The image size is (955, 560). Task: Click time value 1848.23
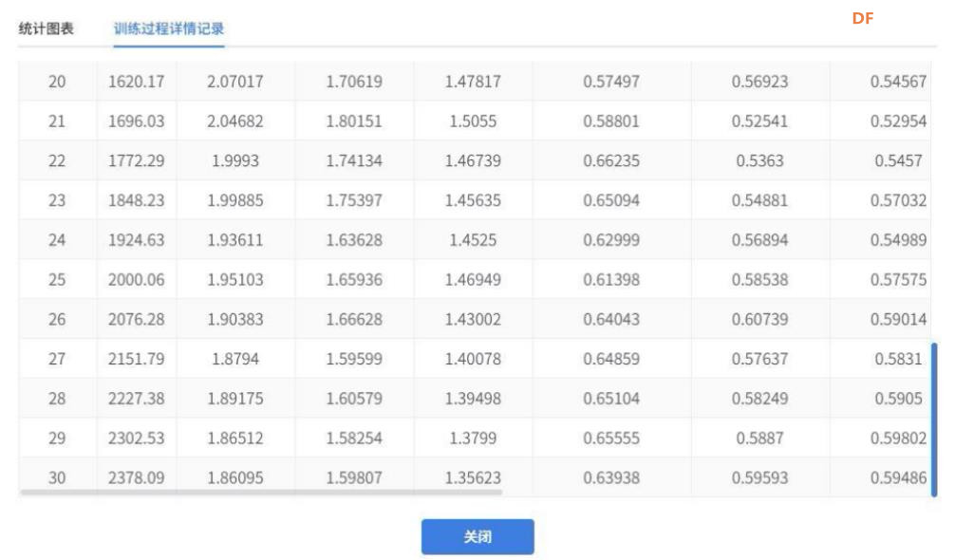coord(137,200)
